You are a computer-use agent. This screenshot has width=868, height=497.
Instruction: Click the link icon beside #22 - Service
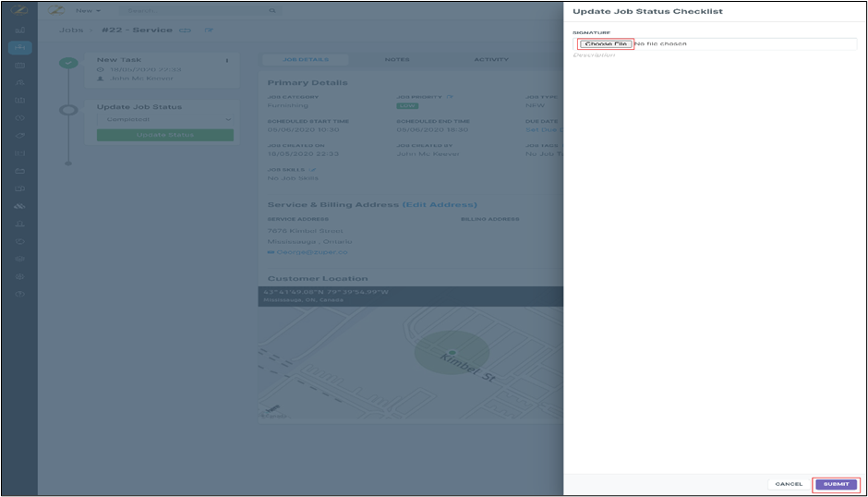[186, 30]
